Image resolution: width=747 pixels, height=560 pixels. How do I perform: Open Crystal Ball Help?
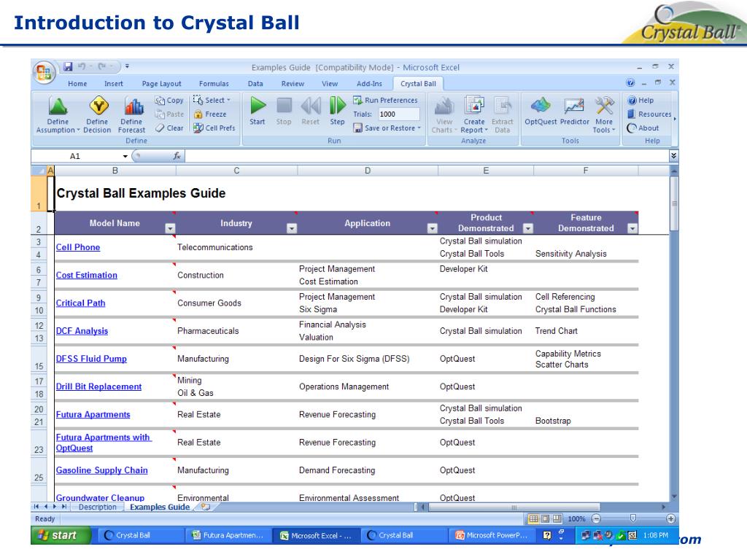(640, 101)
